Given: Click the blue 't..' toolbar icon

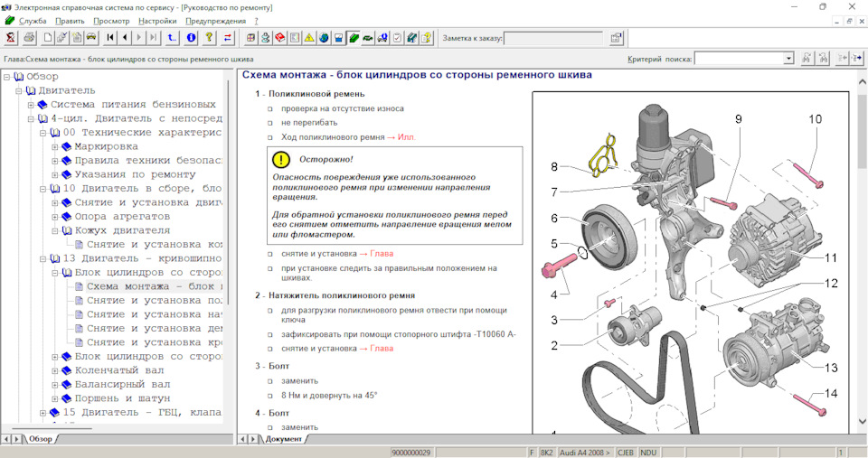Looking at the screenshot, I should (172, 38).
